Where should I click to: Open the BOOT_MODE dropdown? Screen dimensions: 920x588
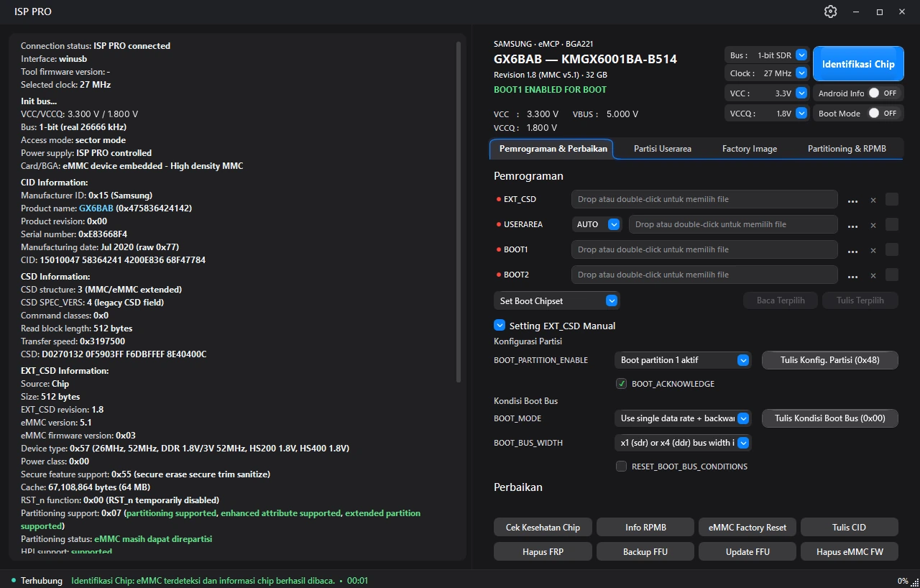click(x=683, y=418)
